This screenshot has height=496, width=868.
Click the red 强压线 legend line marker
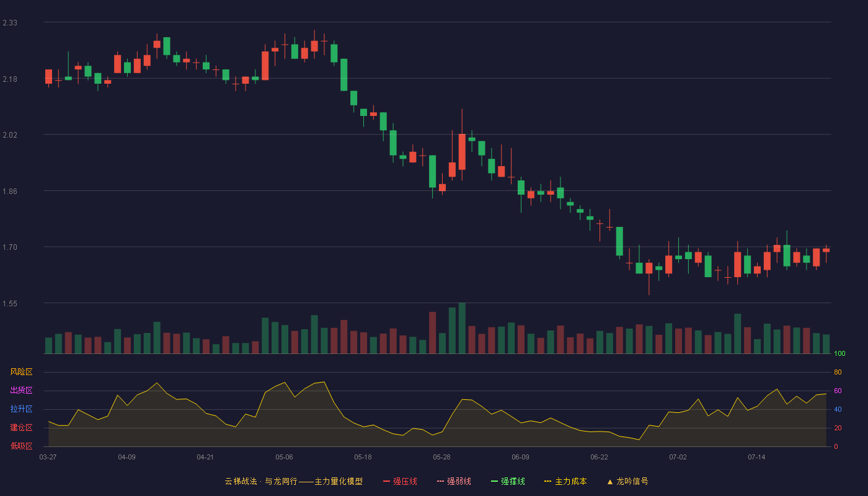coord(387,482)
